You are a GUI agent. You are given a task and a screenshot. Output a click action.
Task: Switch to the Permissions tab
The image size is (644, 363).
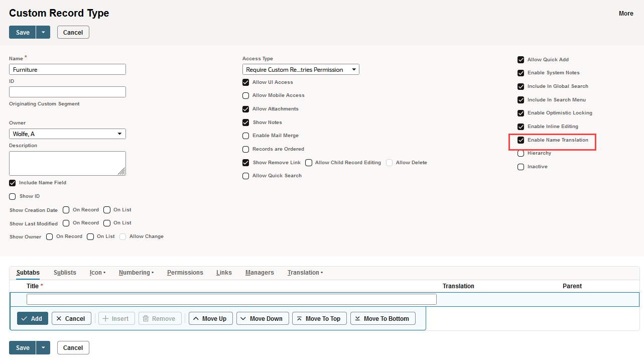[185, 273]
